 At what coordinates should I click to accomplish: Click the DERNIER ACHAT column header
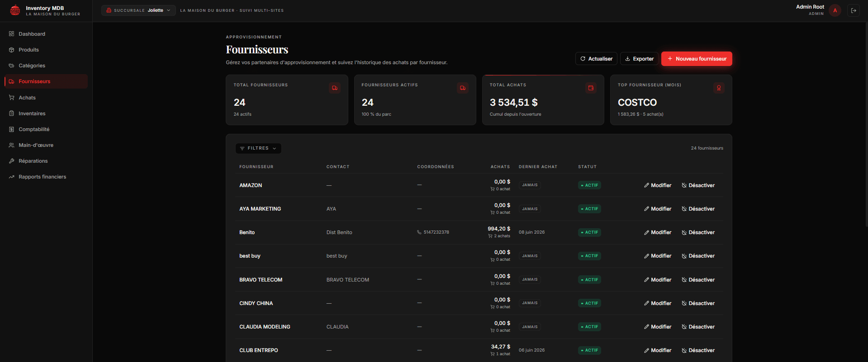tap(538, 167)
